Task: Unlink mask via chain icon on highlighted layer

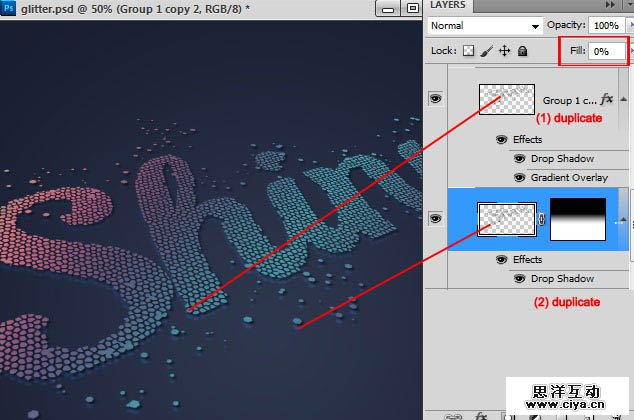Action: (x=542, y=219)
